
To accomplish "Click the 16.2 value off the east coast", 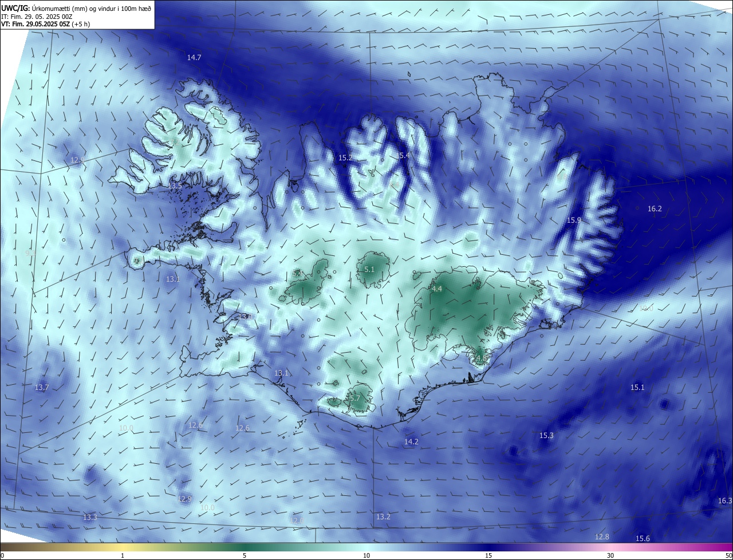I will pos(655,209).
